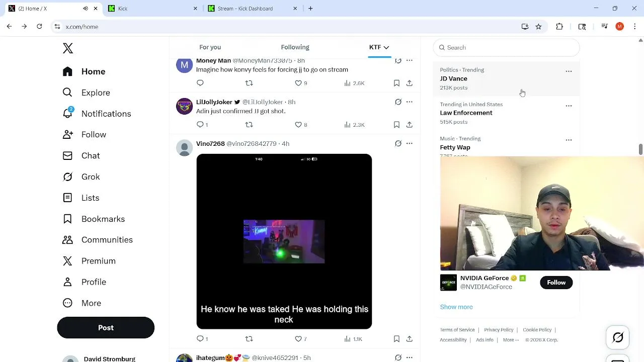Open a new browser tab

point(310,9)
